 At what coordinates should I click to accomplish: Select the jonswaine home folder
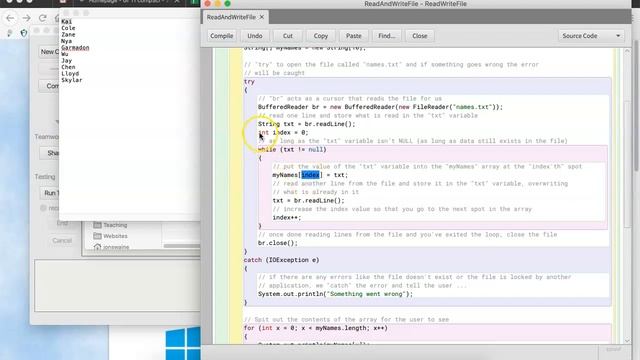[111, 247]
